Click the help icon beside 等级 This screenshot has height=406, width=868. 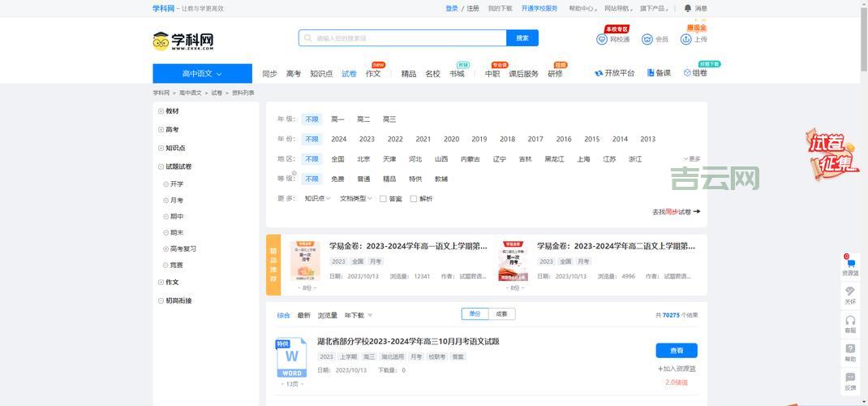click(x=294, y=174)
